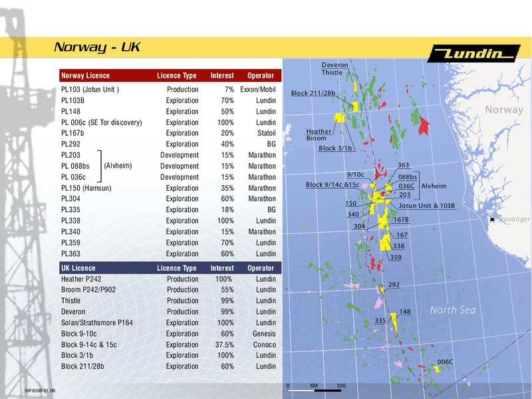Viewport: 532px width, 399px height.
Task: Click the 'PL304' licence name
Action: point(70,198)
